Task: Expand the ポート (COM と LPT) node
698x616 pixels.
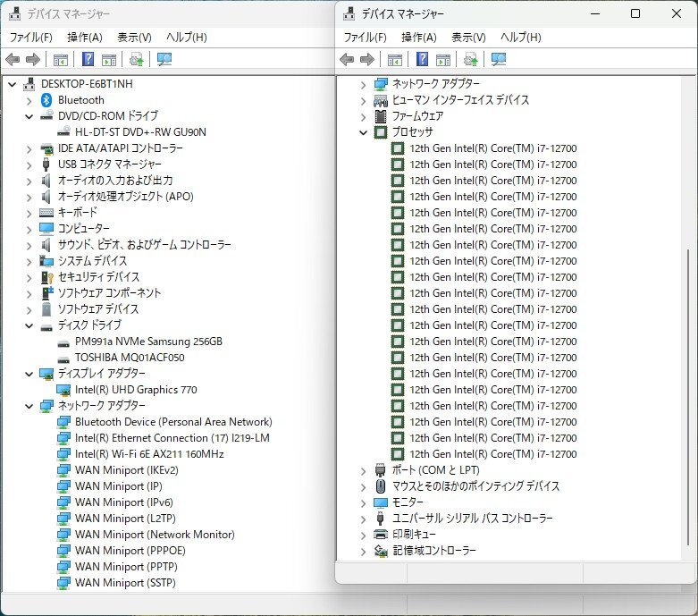Action: 363,471
